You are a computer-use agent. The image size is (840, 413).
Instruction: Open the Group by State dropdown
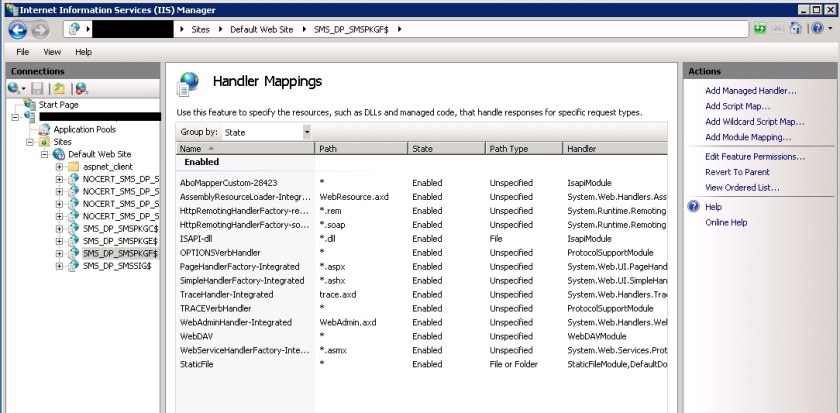coord(306,132)
